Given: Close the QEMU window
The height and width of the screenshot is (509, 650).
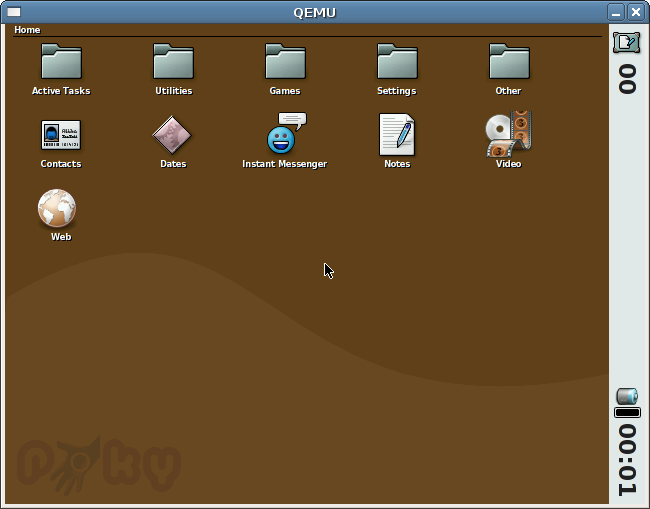Looking at the screenshot, I should [x=636, y=12].
